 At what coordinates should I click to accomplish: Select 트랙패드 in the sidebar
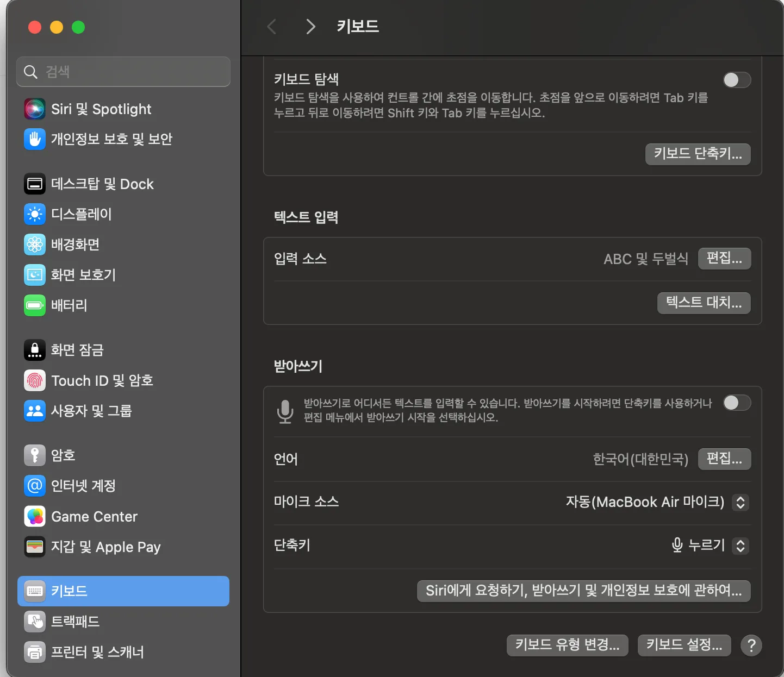tap(123, 622)
